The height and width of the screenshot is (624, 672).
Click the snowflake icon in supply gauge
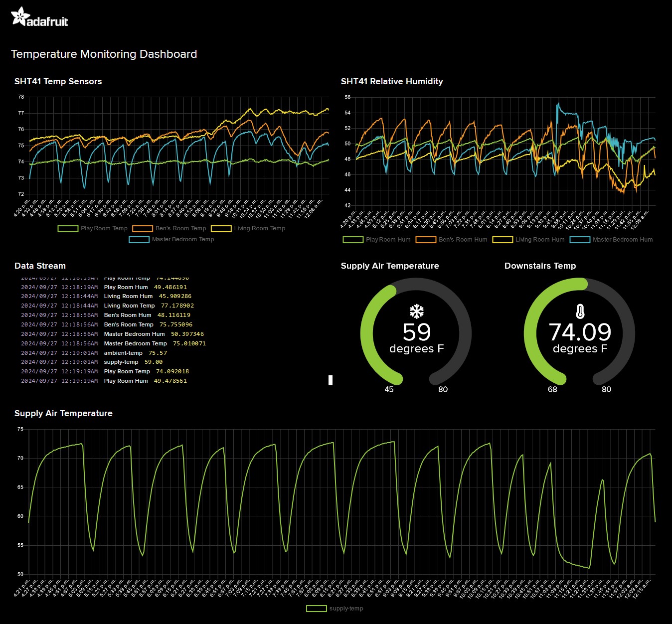[x=417, y=312]
